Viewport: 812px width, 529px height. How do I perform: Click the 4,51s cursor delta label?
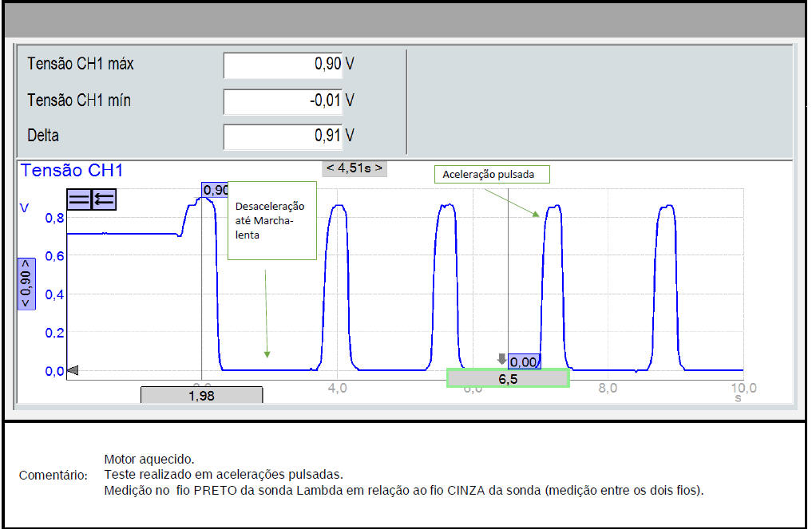(x=355, y=168)
